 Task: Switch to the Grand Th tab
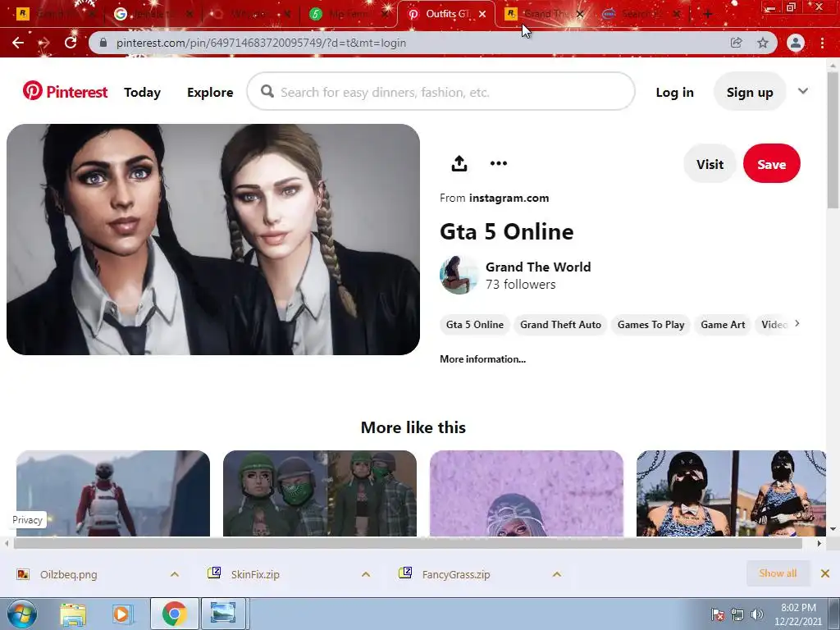click(x=544, y=14)
